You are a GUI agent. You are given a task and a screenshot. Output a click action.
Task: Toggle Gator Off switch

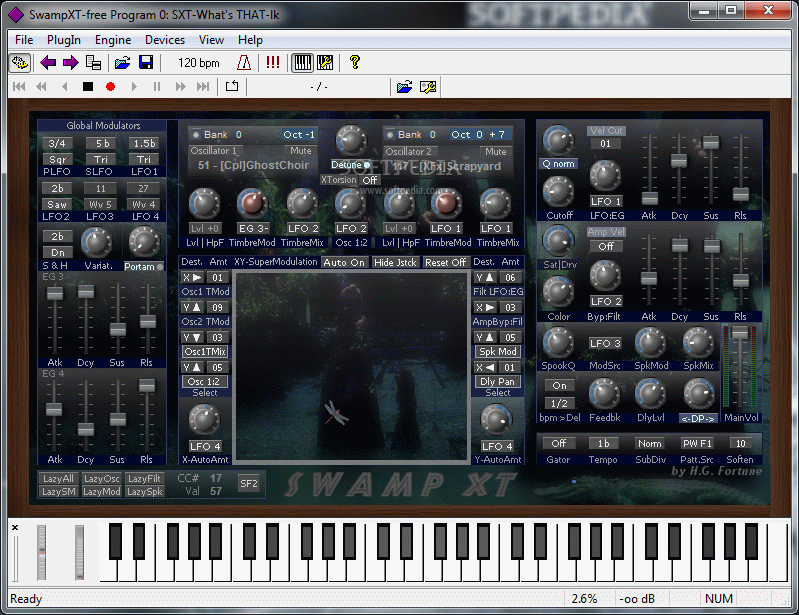(x=558, y=443)
